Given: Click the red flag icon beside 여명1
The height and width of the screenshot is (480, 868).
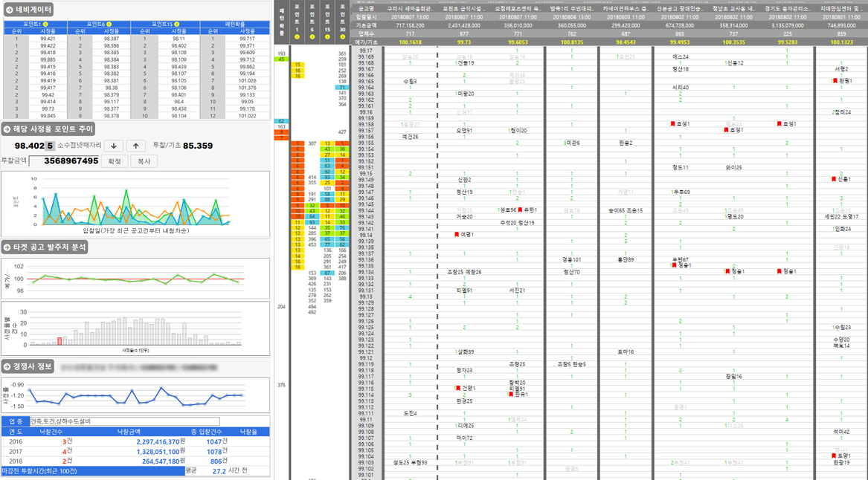Looking at the screenshot, I should 457,235.
